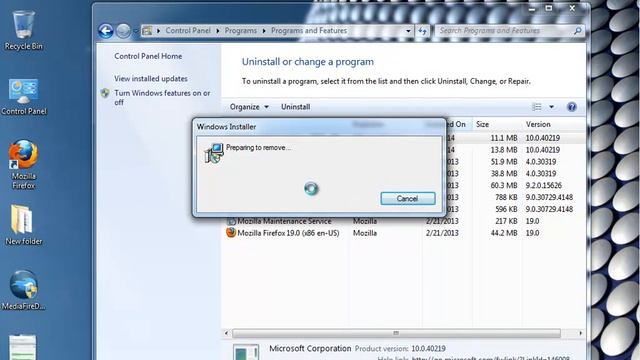Launch Mozilla Firefox desktop shortcut
Screen dimensions: 640x360
coord(23,164)
